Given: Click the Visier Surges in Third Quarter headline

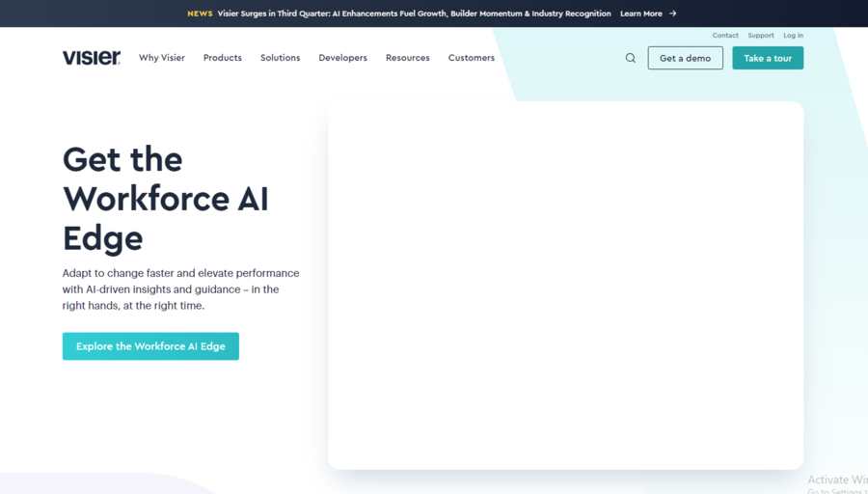Looking at the screenshot, I should (x=414, y=14).
